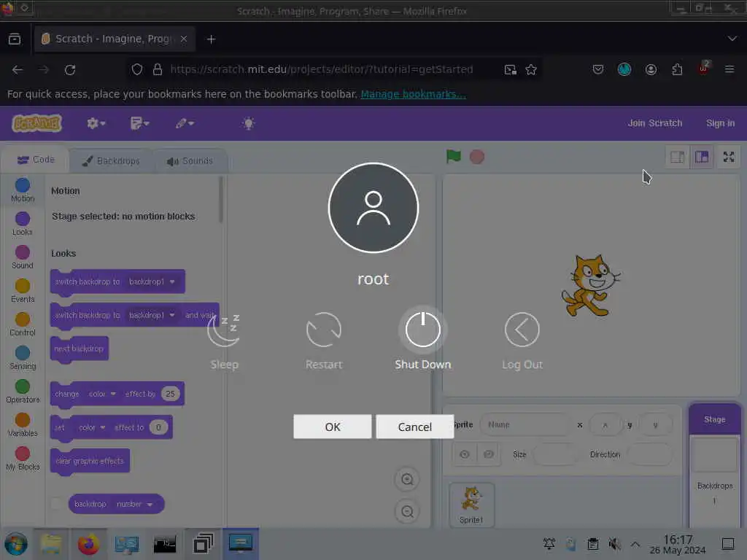This screenshot has height=560, width=747.
Task: Switch to the Sounds tab
Action: [190, 161]
